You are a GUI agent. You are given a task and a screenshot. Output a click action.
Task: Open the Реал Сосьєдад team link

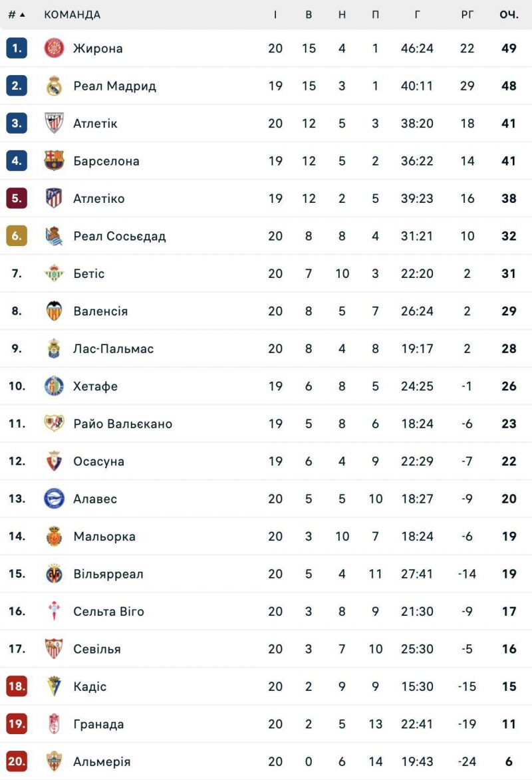pos(119,236)
